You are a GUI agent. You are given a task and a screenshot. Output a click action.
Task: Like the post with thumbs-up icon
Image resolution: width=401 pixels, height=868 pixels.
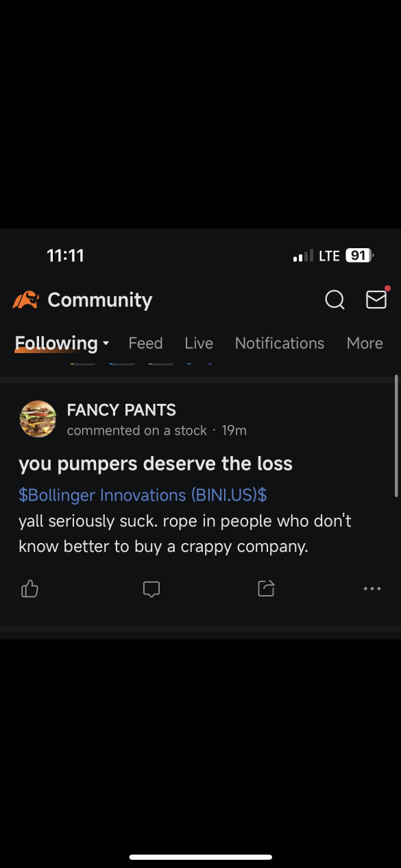tap(29, 588)
